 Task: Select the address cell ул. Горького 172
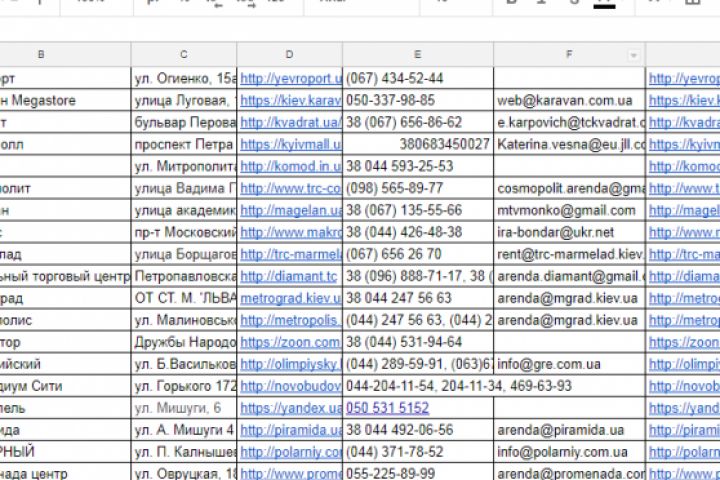(184, 386)
